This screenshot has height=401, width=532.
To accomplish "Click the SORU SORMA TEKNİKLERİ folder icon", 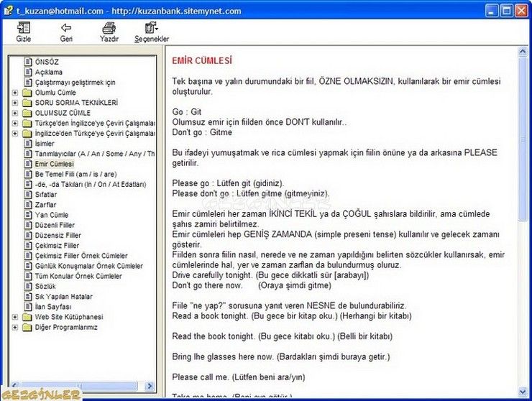I will pyautogui.click(x=27, y=103).
